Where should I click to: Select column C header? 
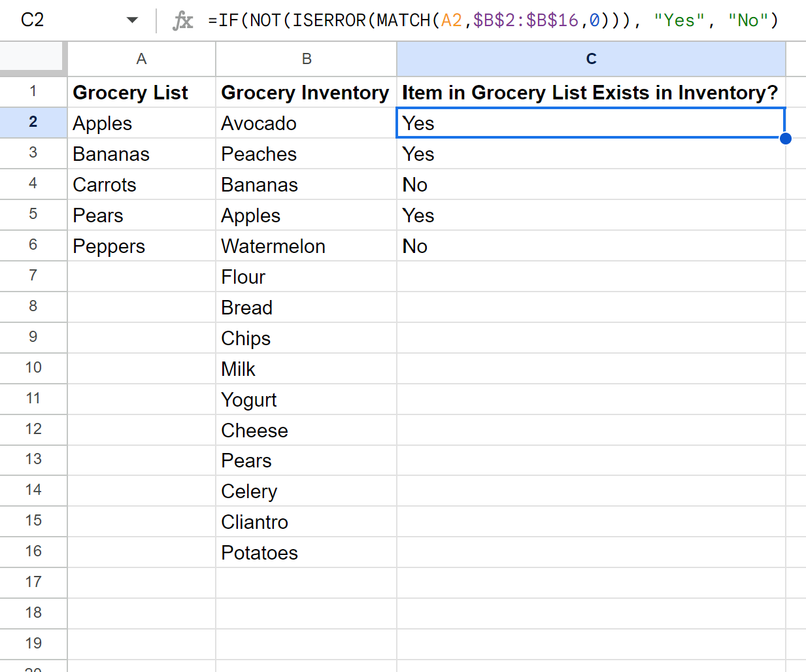[591, 59]
